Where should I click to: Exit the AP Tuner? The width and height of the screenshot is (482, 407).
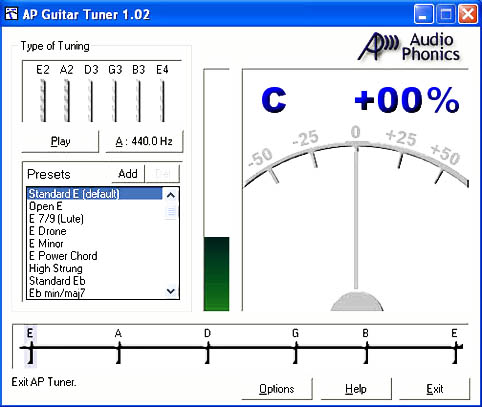pos(435,389)
